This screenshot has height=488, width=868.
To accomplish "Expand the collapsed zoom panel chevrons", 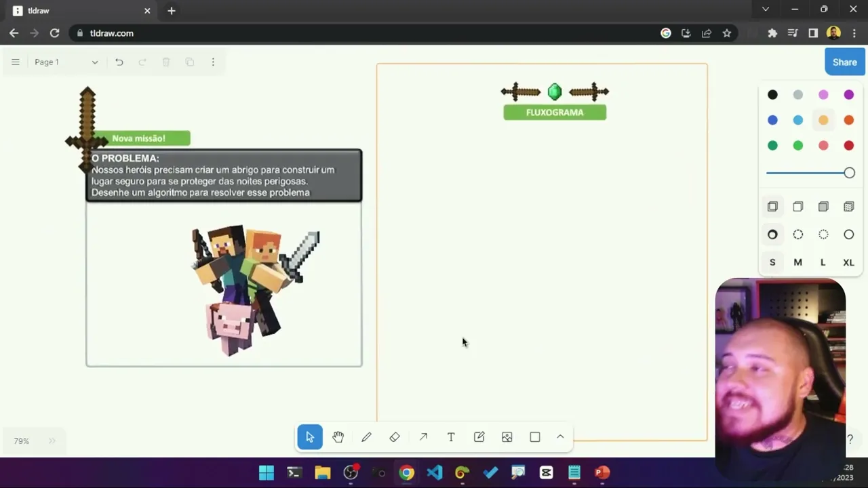I will [52, 441].
